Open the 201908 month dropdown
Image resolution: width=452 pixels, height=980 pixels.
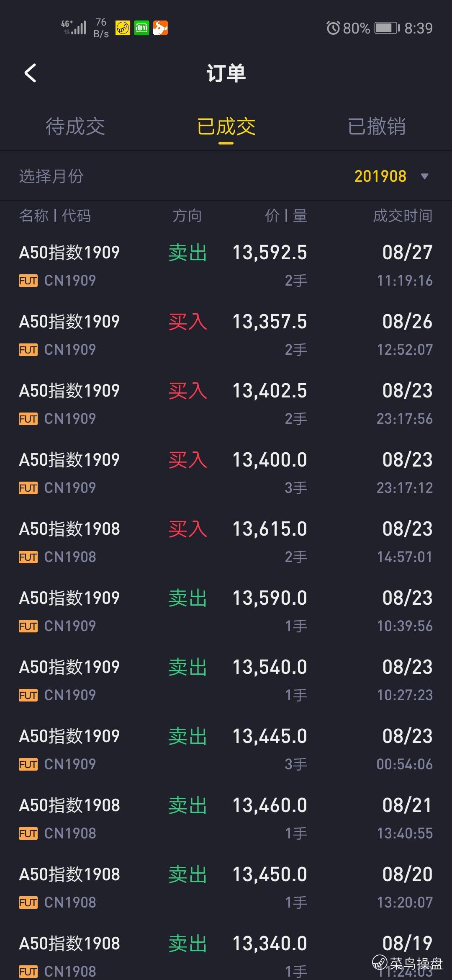[x=380, y=176]
